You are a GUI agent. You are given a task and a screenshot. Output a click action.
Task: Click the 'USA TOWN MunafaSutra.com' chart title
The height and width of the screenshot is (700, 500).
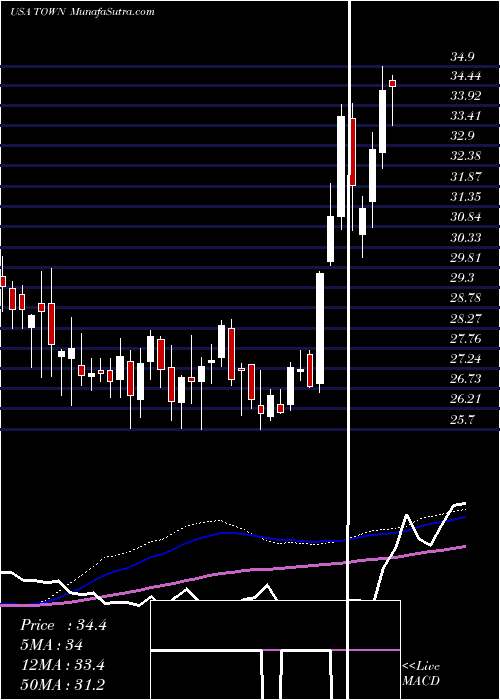(x=82, y=11)
